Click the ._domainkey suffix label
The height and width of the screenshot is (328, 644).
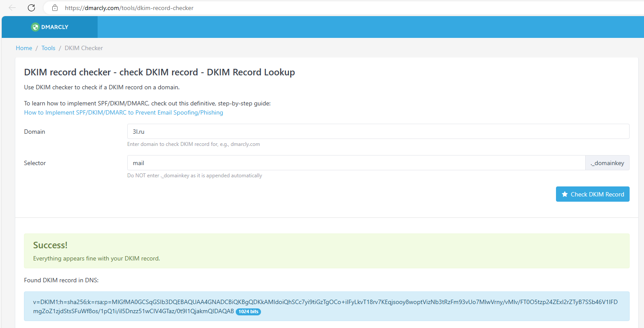[607, 162]
